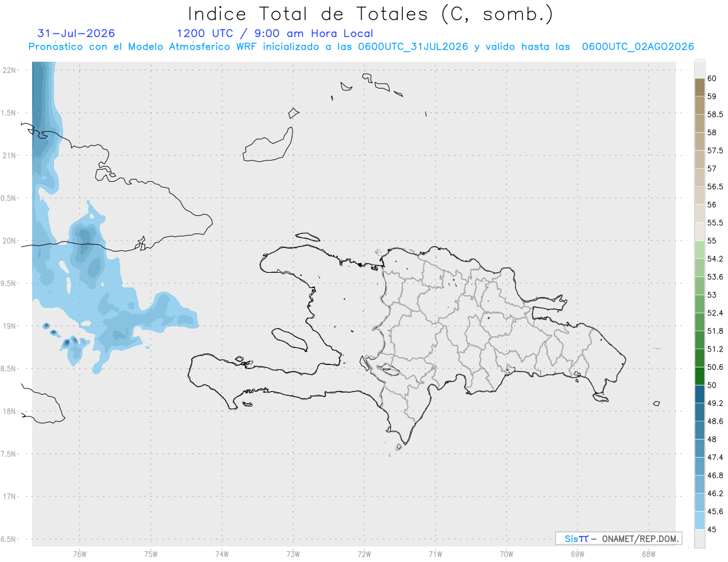Viewport: 728px width, 562px height.
Task: Click the colorbar value '57.5'
Action: 715,150
